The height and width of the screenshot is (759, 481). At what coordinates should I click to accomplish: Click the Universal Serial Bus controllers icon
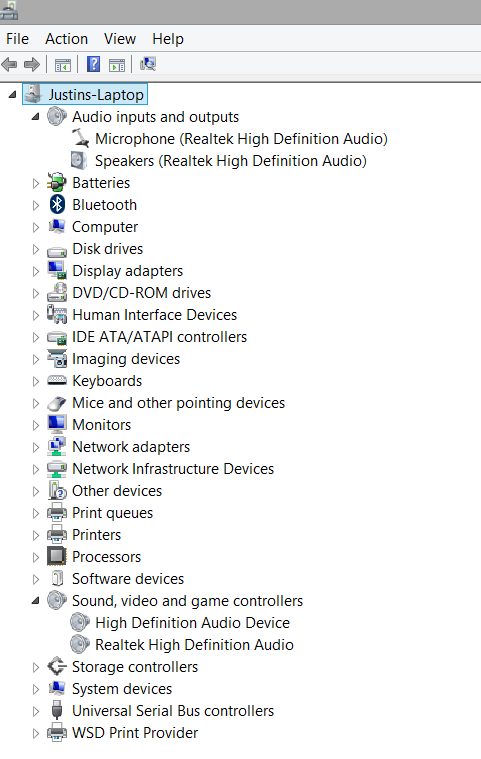click(57, 710)
